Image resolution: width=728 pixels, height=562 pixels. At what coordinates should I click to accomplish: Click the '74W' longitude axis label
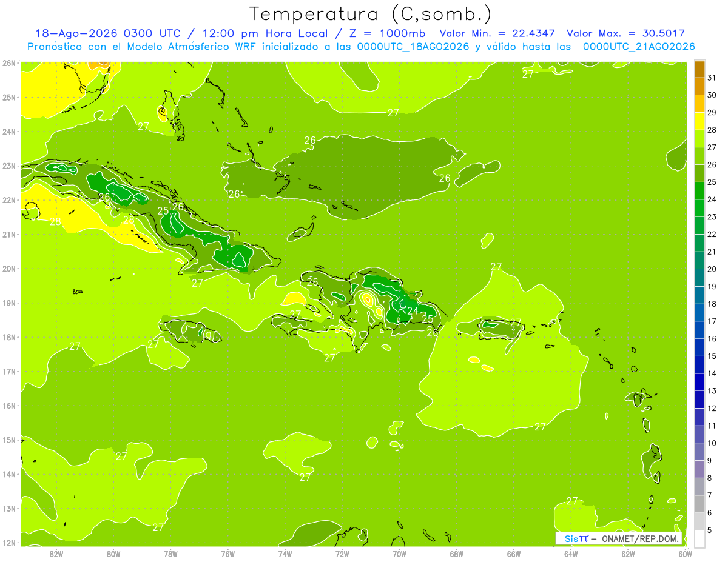click(285, 554)
